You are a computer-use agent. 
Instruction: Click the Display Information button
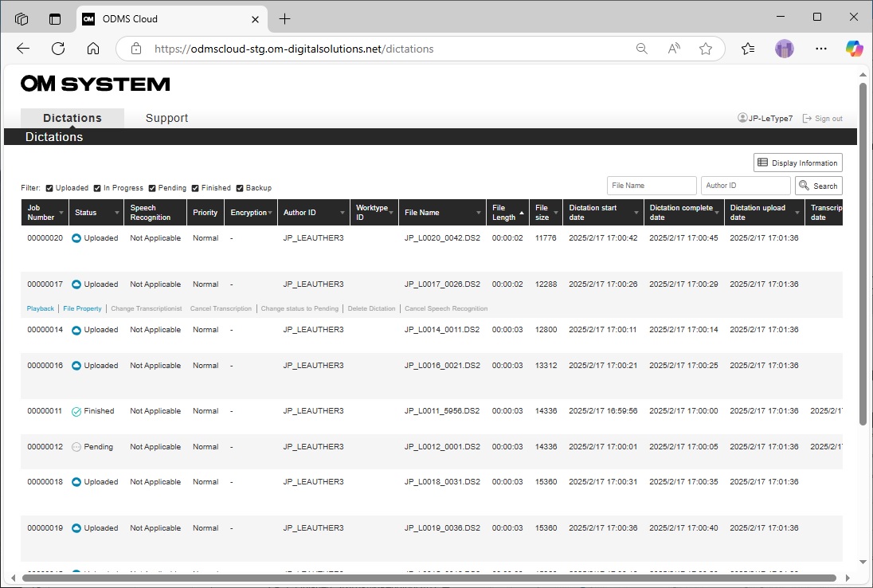click(x=797, y=163)
